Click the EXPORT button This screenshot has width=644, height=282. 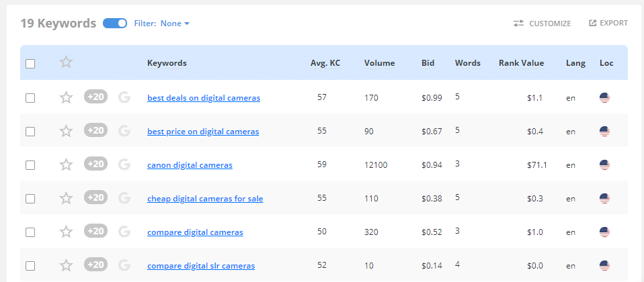point(608,23)
